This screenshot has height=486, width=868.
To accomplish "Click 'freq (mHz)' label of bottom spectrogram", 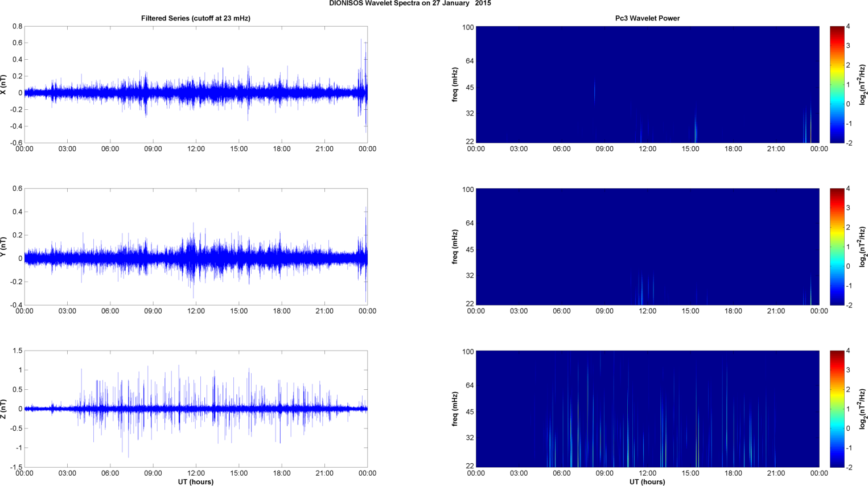I will coord(455,409).
